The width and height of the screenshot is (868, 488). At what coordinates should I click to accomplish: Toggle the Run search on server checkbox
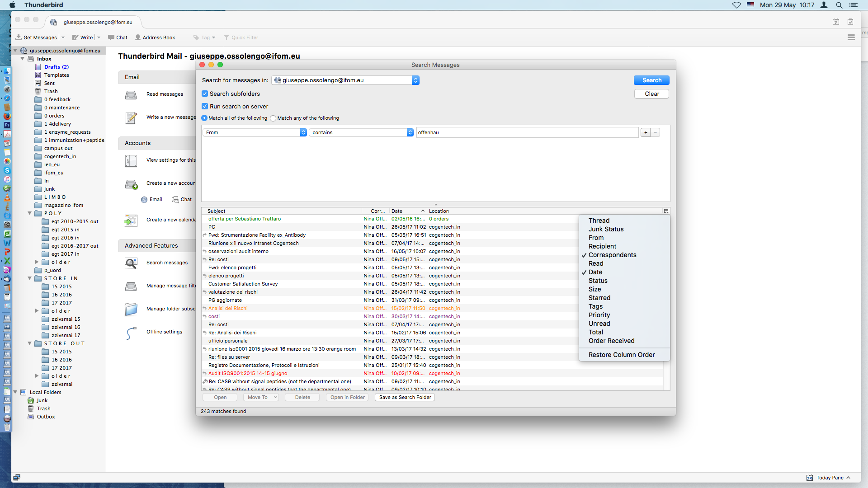205,106
